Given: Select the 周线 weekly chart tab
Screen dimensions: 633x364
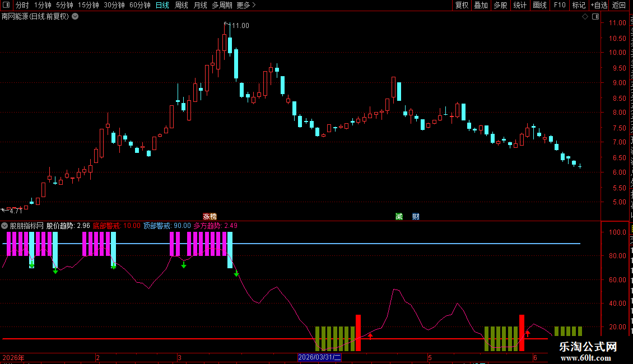Looking at the screenshot, I should pyautogui.click(x=181, y=5).
